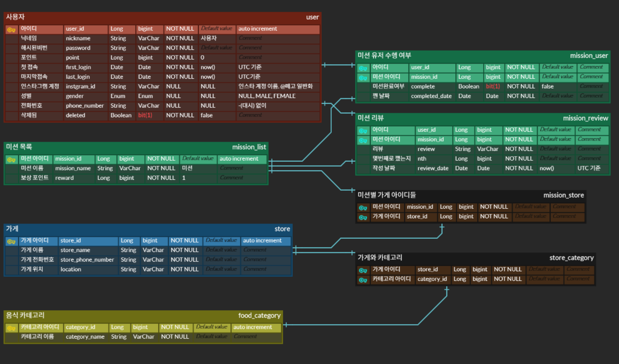Click the category_name column field
This screenshot has height=364, width=619.
point(86,337)
